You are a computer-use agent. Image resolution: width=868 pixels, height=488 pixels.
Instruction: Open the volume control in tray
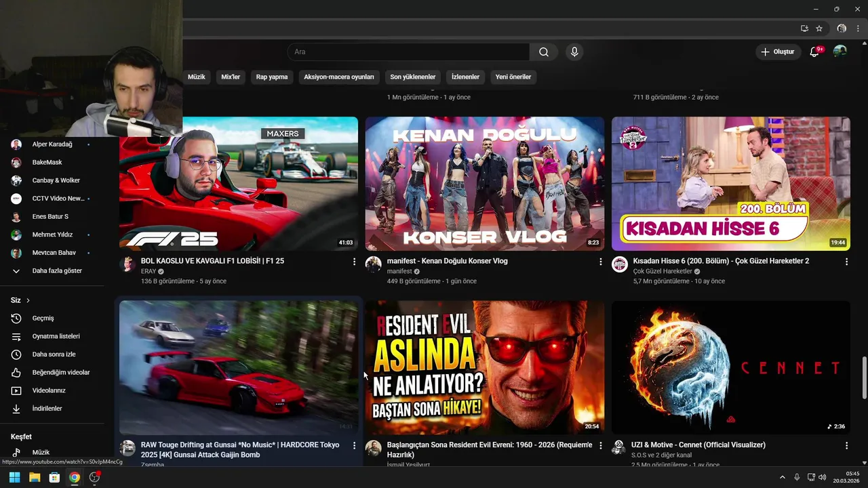822,477
